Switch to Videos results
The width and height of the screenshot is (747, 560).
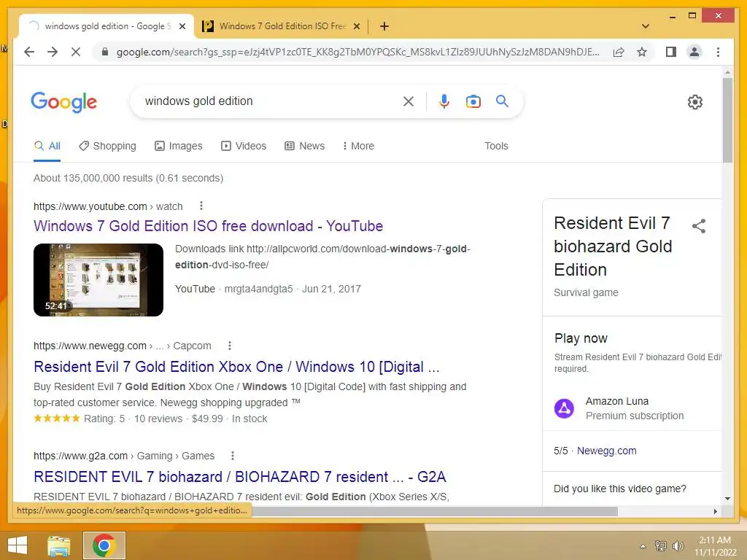tap(244, 146)
